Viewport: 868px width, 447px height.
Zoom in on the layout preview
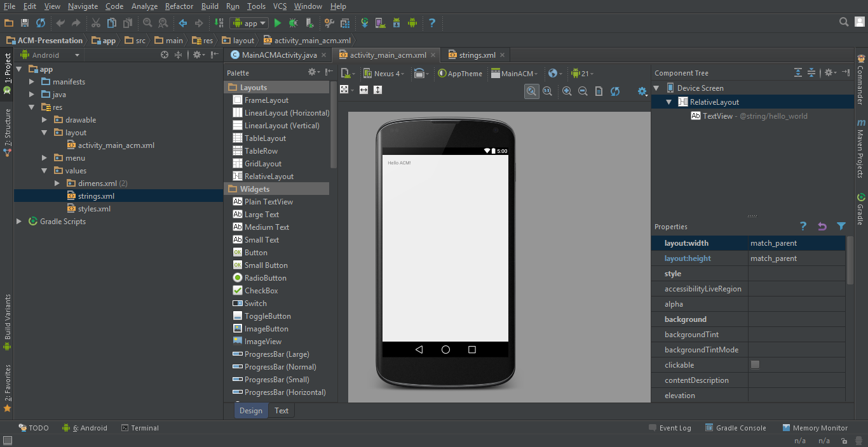567,91
